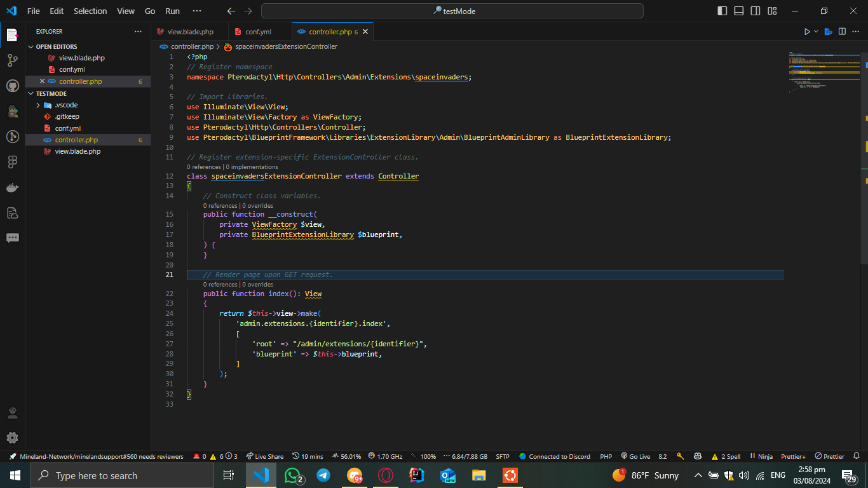The height and width of the screenshot is (488, 868).
Task: Open the SFTP status bar item
Action: pos(503,456)
